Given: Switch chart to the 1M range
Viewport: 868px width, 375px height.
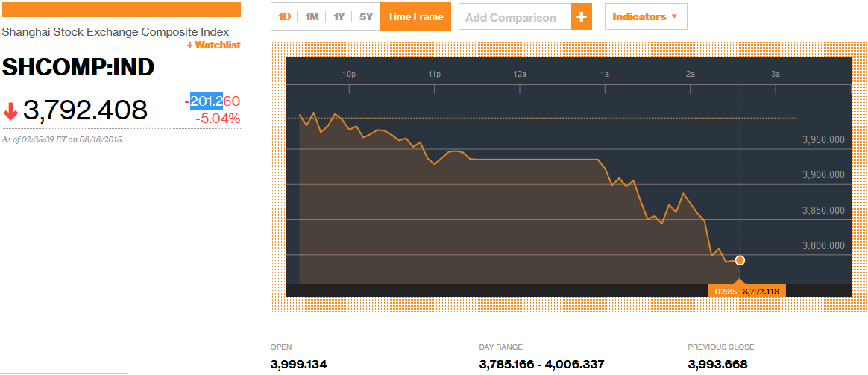Looking at the screenshot, I should [x=312, y=16].
